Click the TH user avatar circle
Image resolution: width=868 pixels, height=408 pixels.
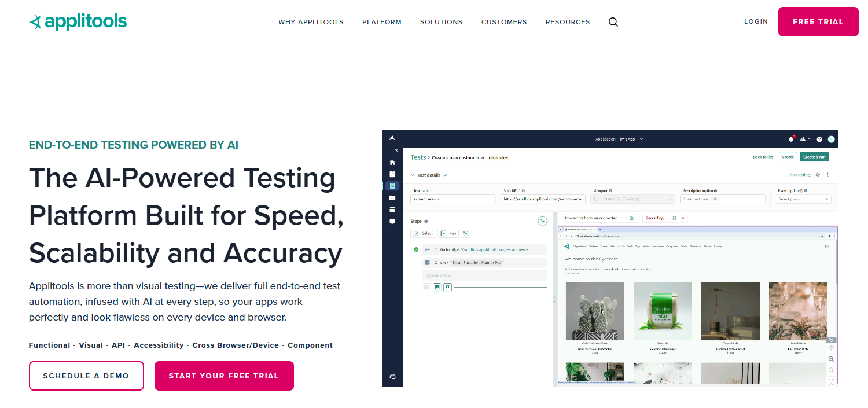pyautogui.click(x=832, y=139)
